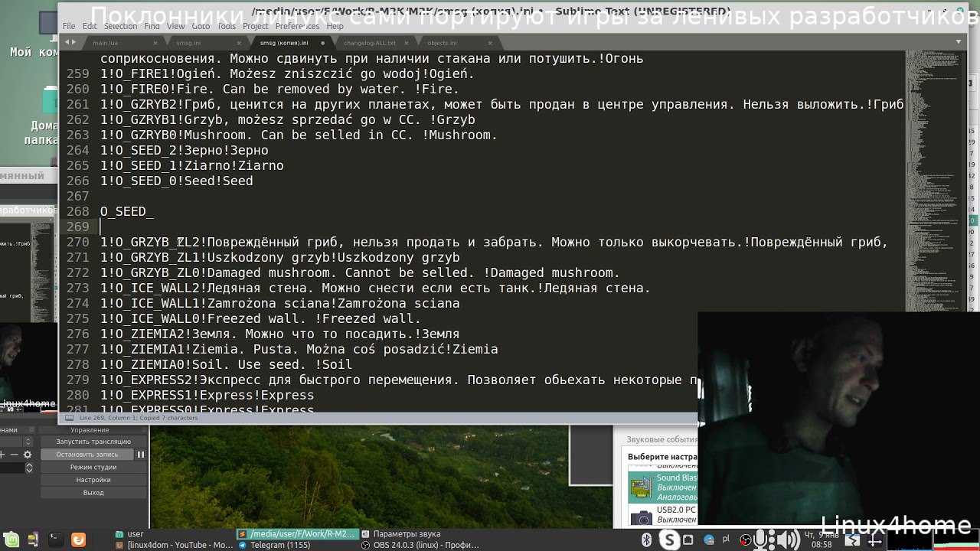
Task: Close the objects.ini tab
Action: coord(489,43)
